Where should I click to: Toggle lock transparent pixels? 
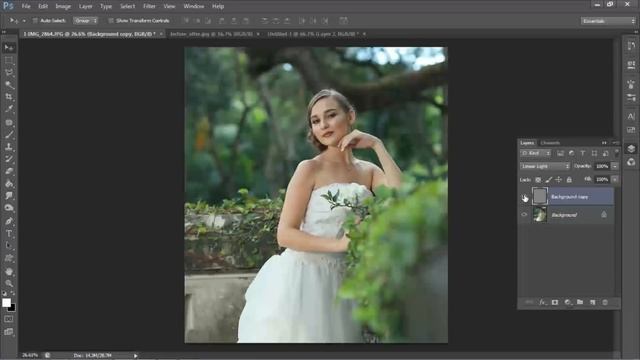pyautogui.click(x=538, y=180)
